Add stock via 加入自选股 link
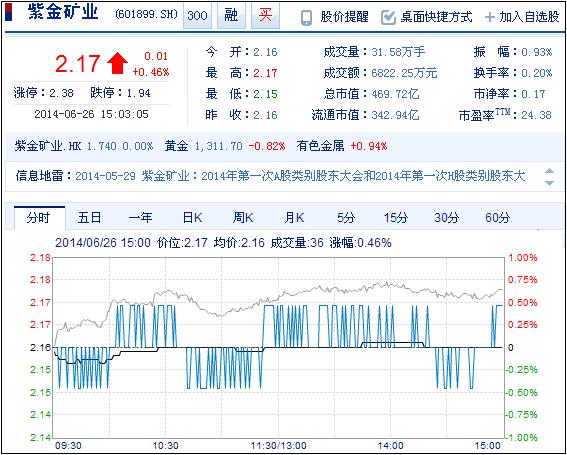The height and width of the screenshot is (455, 567). point(529,17)
